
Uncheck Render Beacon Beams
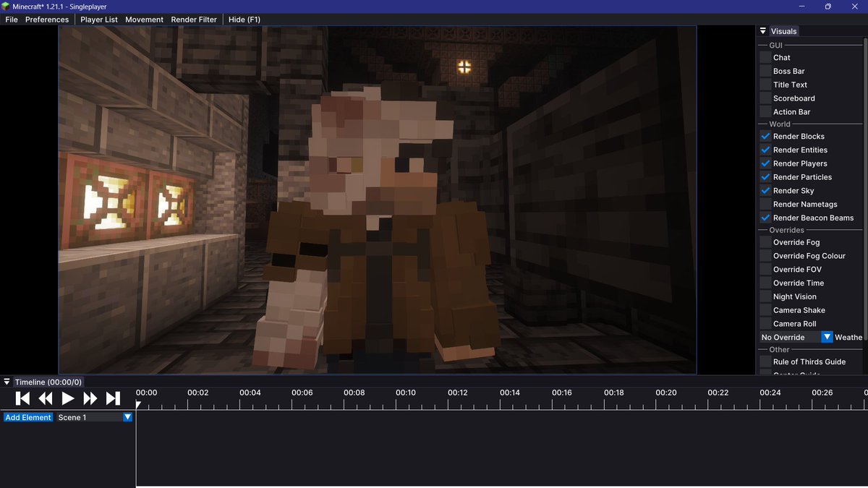pos(765,218)
